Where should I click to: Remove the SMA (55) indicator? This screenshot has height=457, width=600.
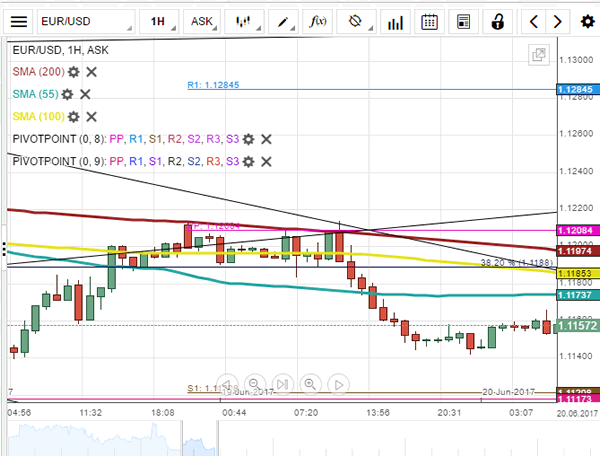pyautogui.click(x=85, y=94)
